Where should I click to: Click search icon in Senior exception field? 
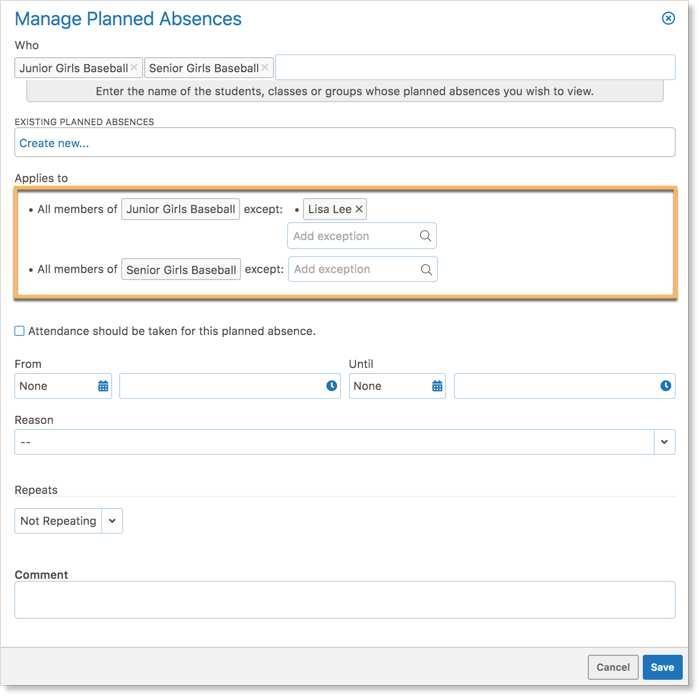426,269
